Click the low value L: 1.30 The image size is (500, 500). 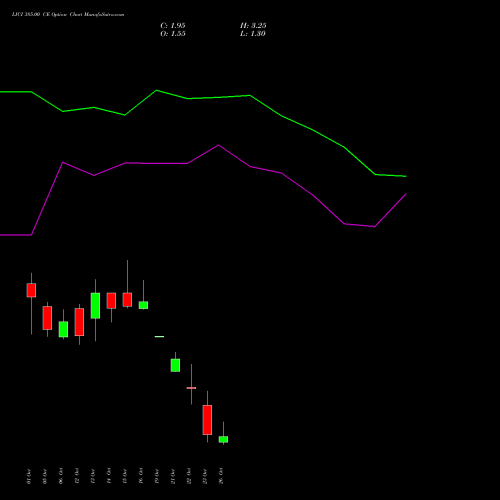click(x=253, y=34)
